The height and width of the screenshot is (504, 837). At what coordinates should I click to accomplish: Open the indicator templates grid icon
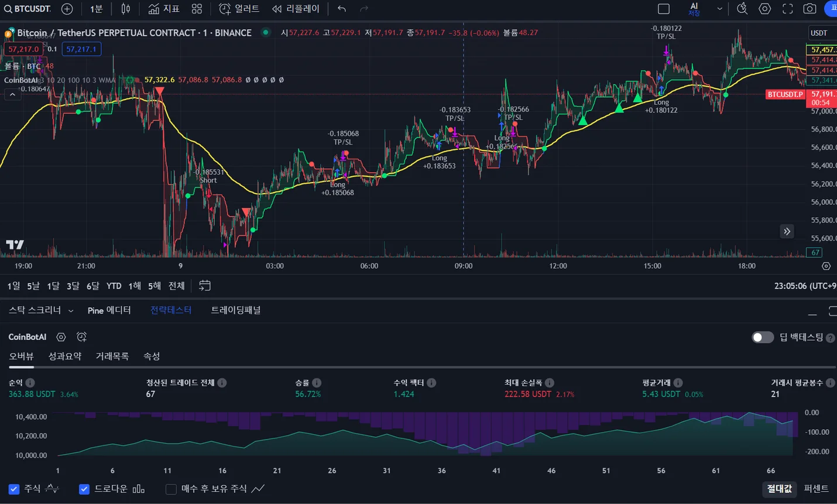(x=197, y=9)
